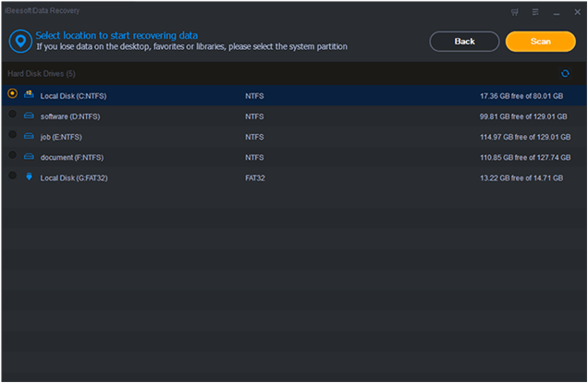Click the Scan button
This screenshot has height=383, width=588.
coord(540,42)
